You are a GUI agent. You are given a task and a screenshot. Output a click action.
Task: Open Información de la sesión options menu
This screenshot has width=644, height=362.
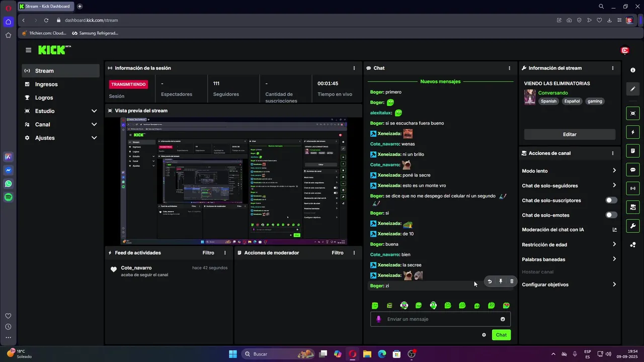coord(354,68)
